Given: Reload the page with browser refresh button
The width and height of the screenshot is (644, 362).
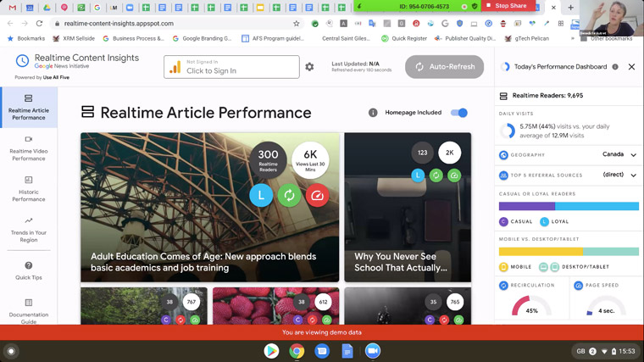Looking at the screenshot, I should point(39,24).
